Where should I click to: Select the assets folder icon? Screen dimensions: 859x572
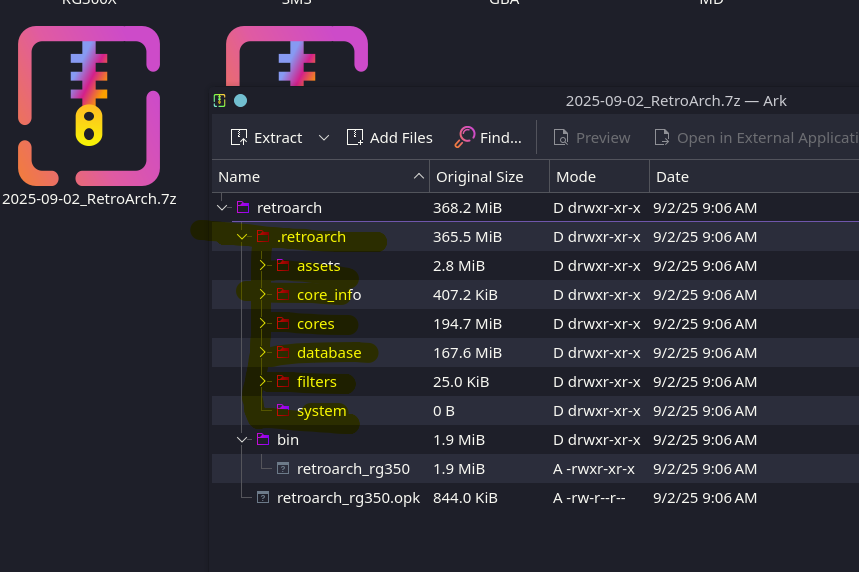coord(283,266)
